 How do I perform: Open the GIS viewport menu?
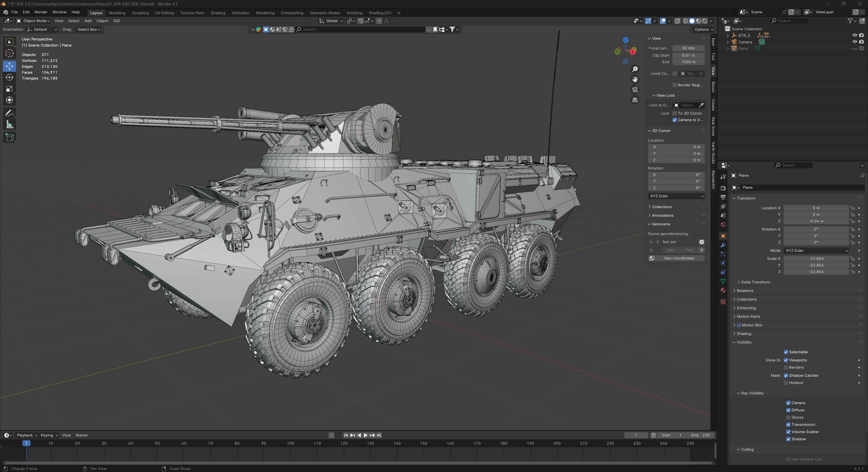[116, 21]
